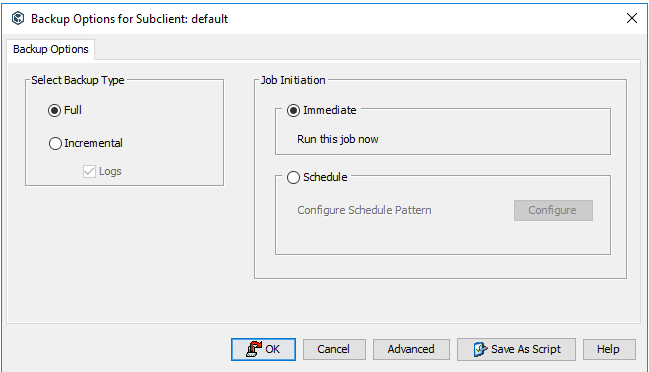
Task: Open Advanced backup options
Action: 411,349
